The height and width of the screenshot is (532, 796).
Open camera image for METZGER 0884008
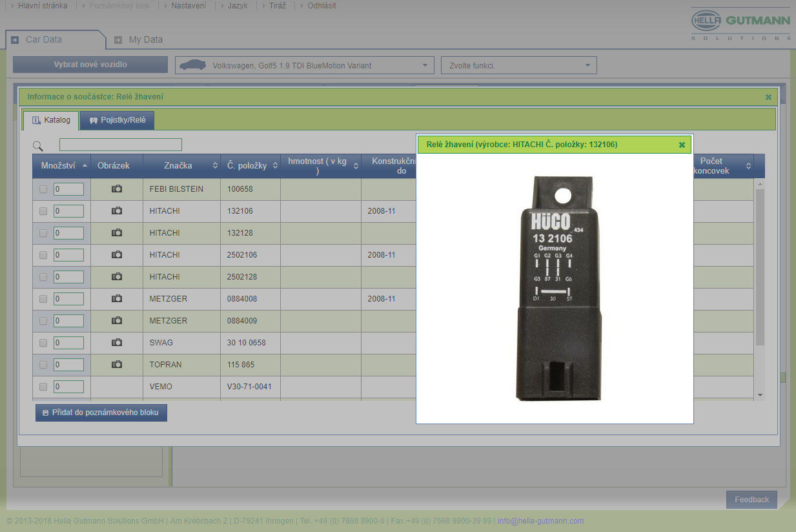117,299
